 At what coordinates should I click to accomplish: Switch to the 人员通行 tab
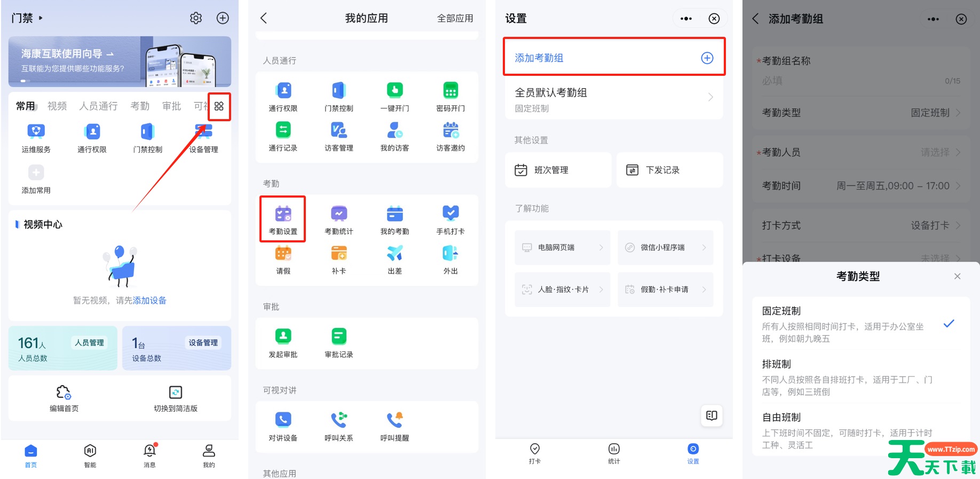[98, 106]
